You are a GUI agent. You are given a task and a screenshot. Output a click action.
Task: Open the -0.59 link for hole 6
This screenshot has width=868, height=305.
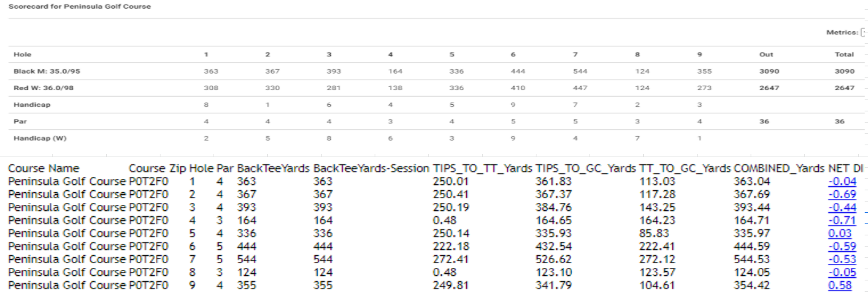839,246
